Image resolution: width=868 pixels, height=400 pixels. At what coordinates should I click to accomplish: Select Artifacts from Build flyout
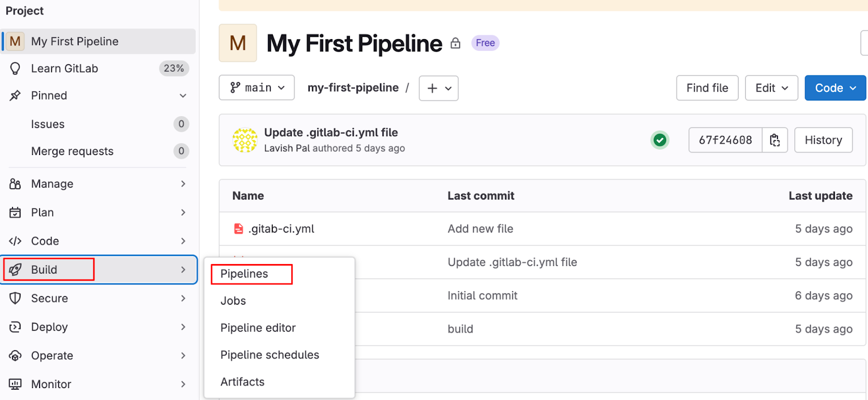(x=242, y=382)
